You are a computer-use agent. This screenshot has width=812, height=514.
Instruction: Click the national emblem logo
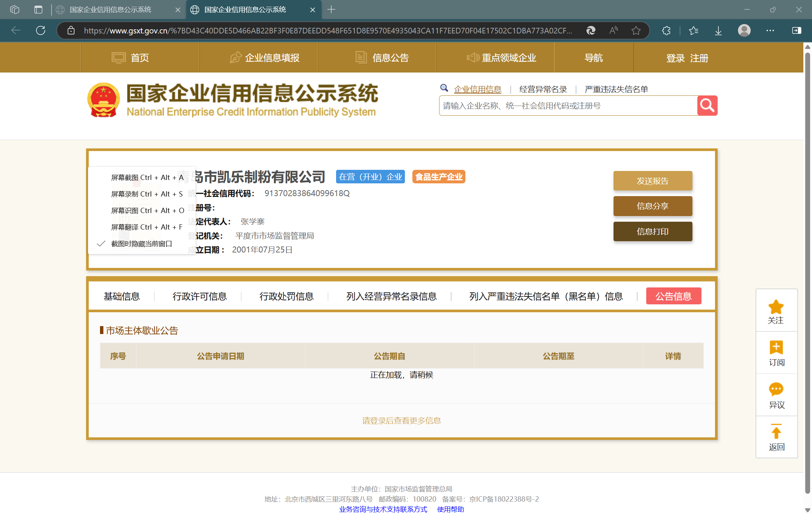(x=103, y=100)
